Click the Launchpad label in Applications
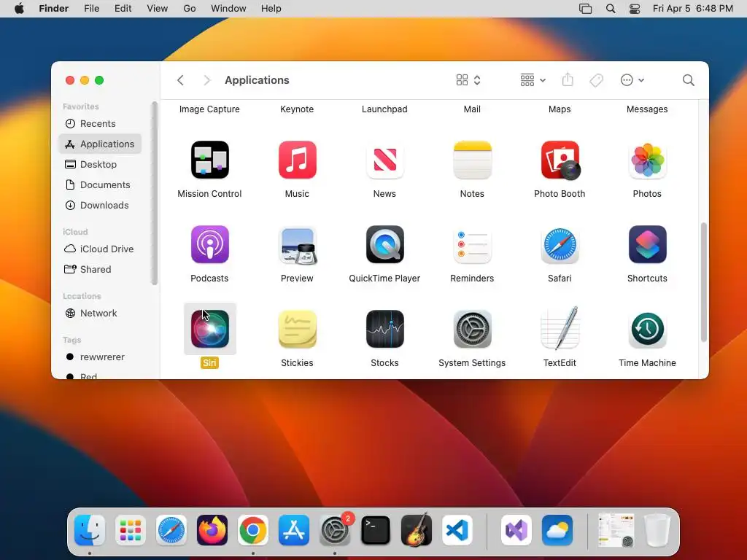This screenshot has width=747, height=560. pos(385,109)
